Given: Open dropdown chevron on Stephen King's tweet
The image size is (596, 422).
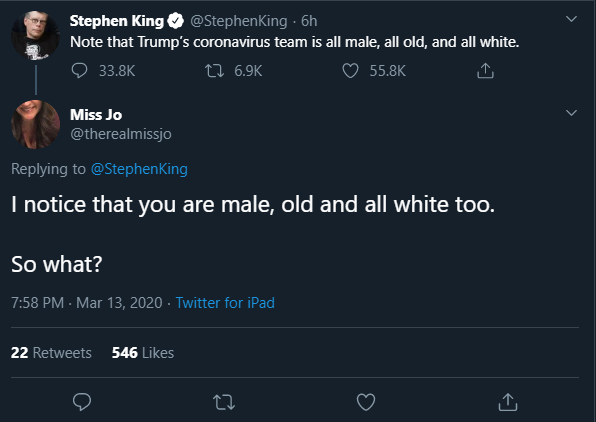Looking at the screenshot, I should coord(571,19).
